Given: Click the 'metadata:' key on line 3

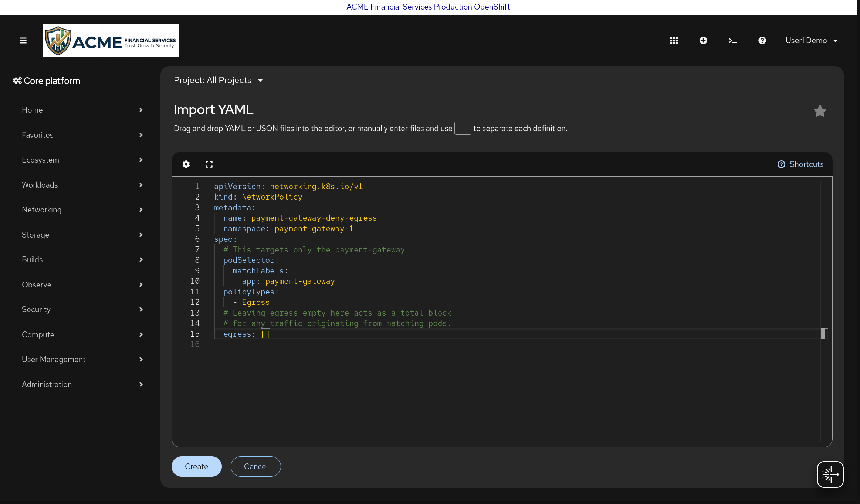Looking at the screenshot, I should [235, 208].
